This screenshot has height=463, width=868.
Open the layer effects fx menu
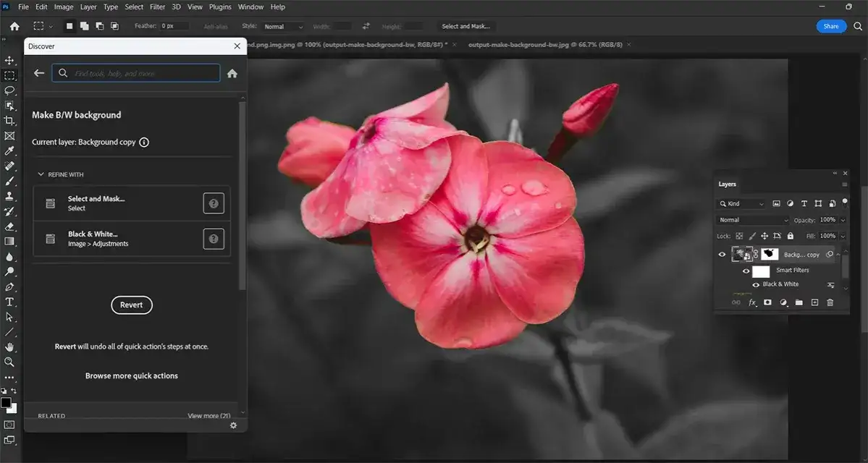(x=752, y=302)
